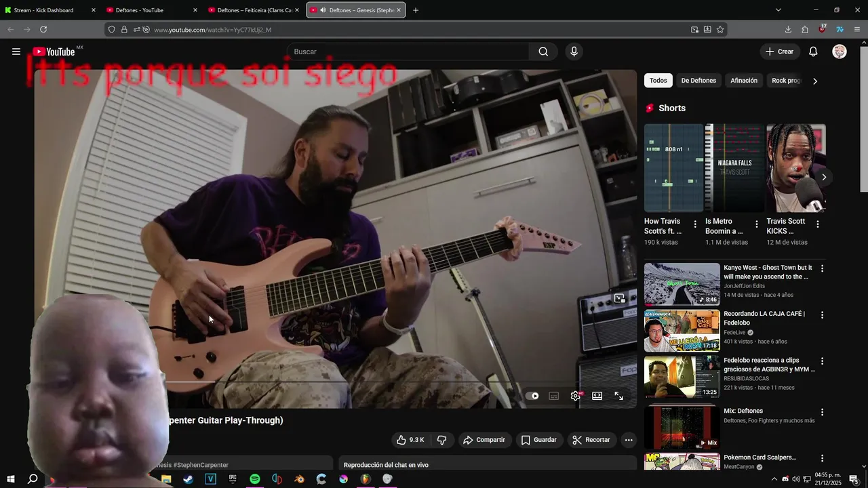
Task: Click the Compartir button
Action: point(484,440)
